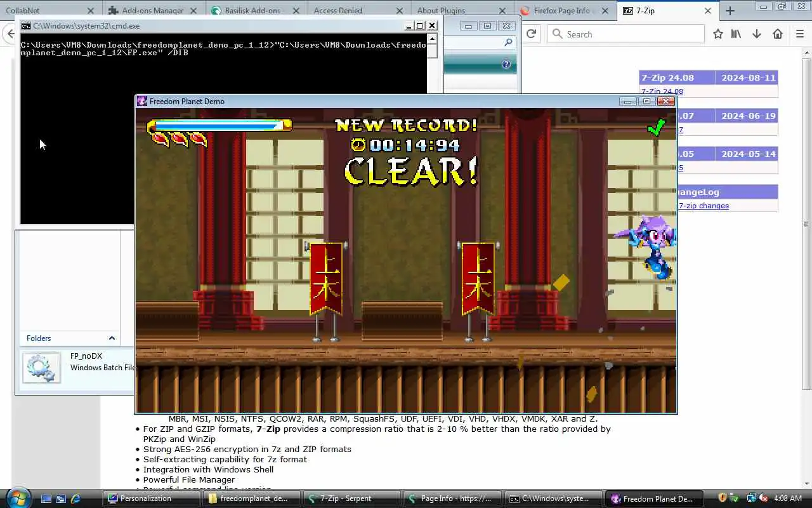Collapse the Folders pane chevron
This screenshot has height=508, width=812.
coord(112,338)
